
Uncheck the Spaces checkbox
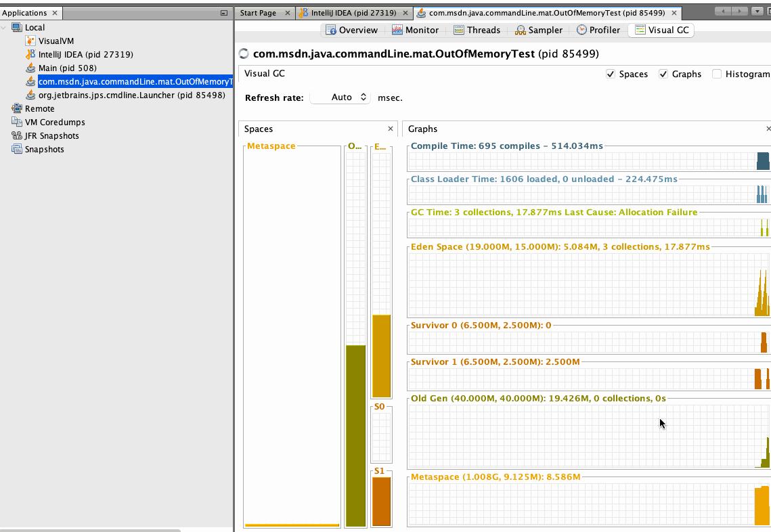click(611, 74)
